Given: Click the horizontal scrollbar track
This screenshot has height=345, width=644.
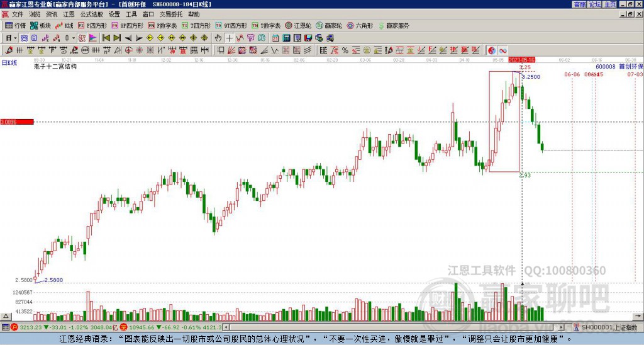Looking at the screenshot, I should (x=394, y=327).
